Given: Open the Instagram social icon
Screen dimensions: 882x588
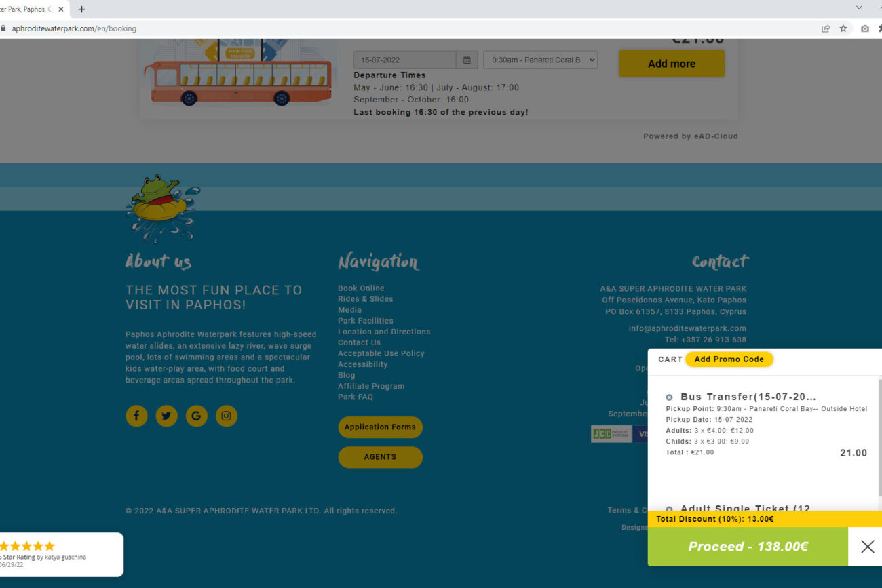Looking at the screenshot, I should pyautogui.click(x=227, y=416).
